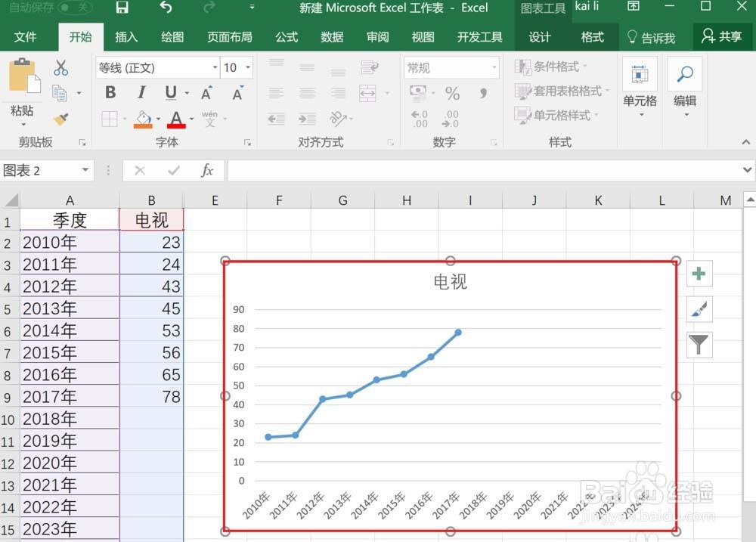Switch to the 插入 ribbon tab
Screen dimensions: 756x542
point(126,37)
